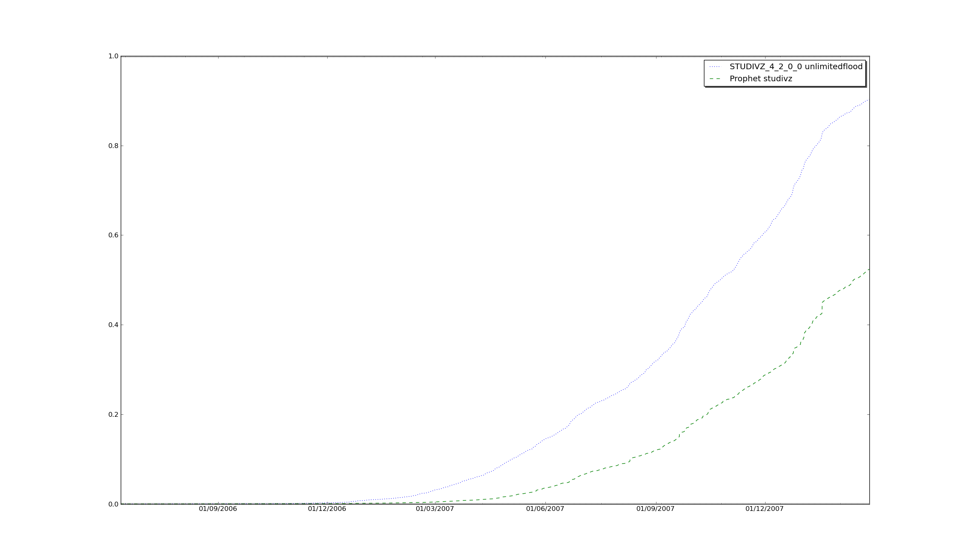Click the Prophet studivz legend label
Screen dimensions: 966x560
click(761, 79)
